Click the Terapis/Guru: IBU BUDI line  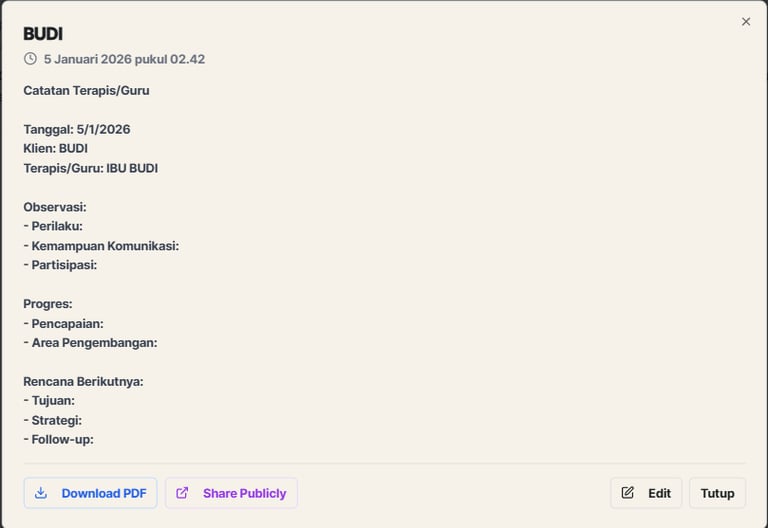point(91,168)
